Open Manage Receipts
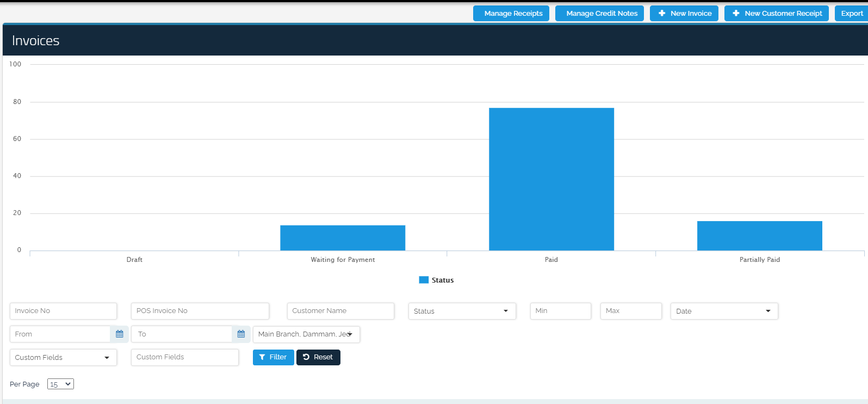Viewport: 868px width, 404px height. point(511,13)
